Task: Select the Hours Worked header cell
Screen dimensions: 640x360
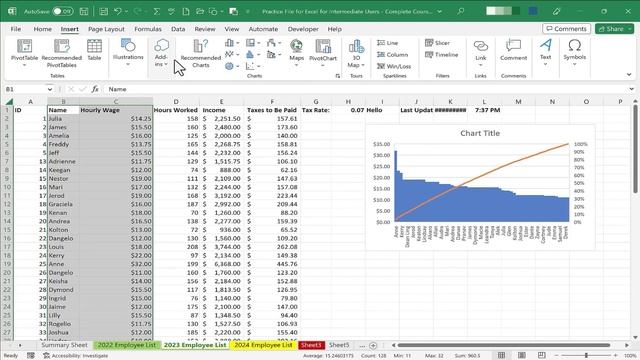Action: click(x=176, y=110)
